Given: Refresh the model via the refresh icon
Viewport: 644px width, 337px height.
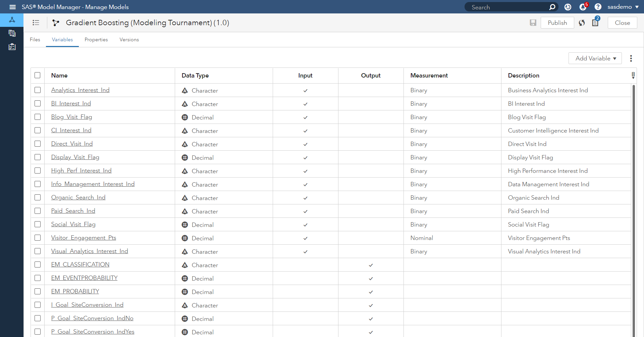Looking at the screenshot, I should [x=582, y=23].
